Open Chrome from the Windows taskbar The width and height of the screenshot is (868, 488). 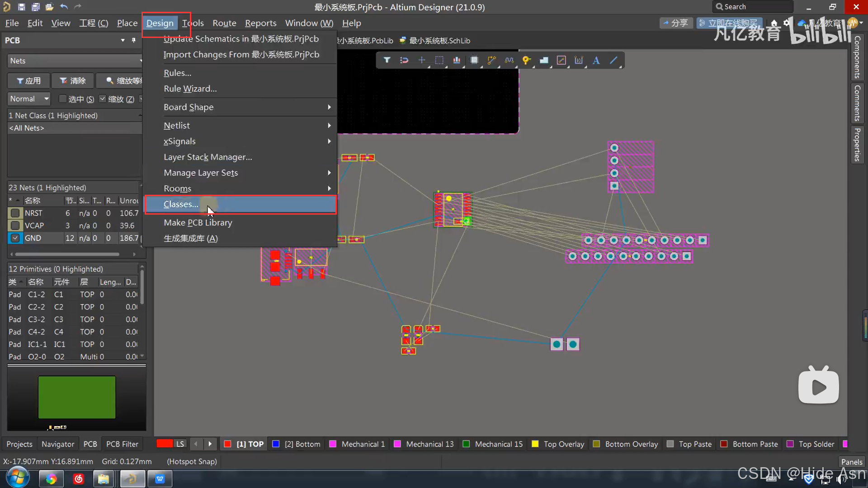[51, 479]
